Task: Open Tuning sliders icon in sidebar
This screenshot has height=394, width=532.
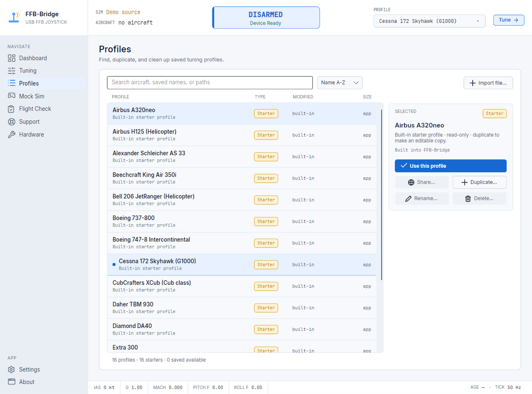Action: coord(12,71)
